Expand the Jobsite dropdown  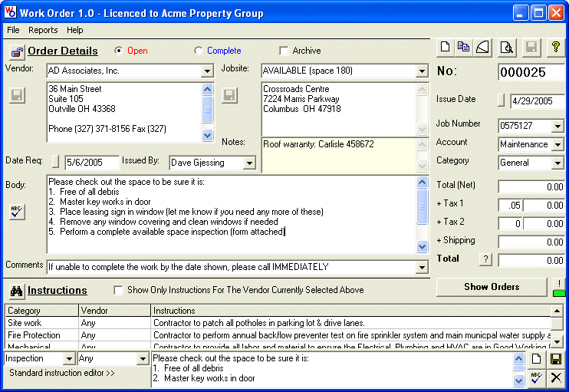(422, 71)
